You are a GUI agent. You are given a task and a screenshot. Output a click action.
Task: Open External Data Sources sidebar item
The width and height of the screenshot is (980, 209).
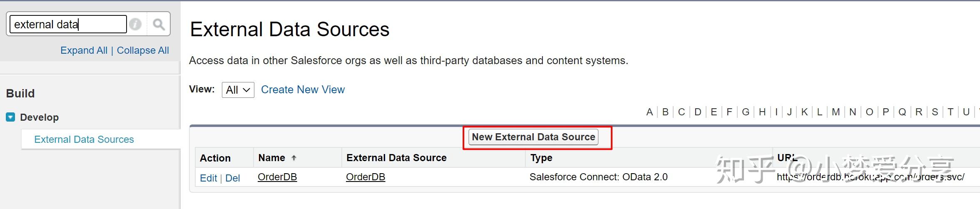point(84,139)
